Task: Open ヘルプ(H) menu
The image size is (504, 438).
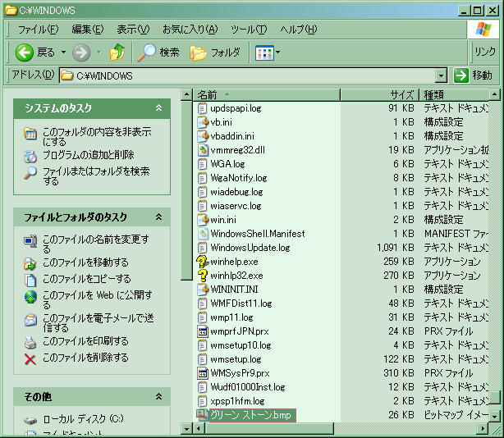Action: 299,30
